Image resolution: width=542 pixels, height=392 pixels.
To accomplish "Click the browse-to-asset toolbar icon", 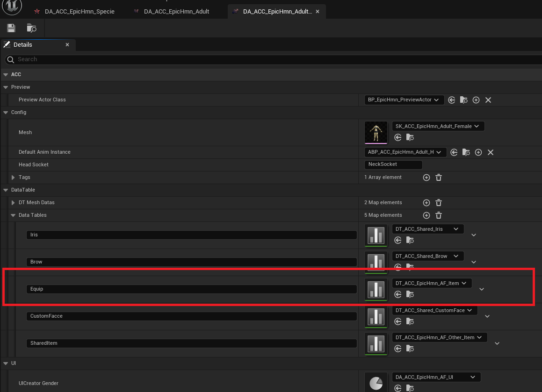I will click(x=31, y=28).
